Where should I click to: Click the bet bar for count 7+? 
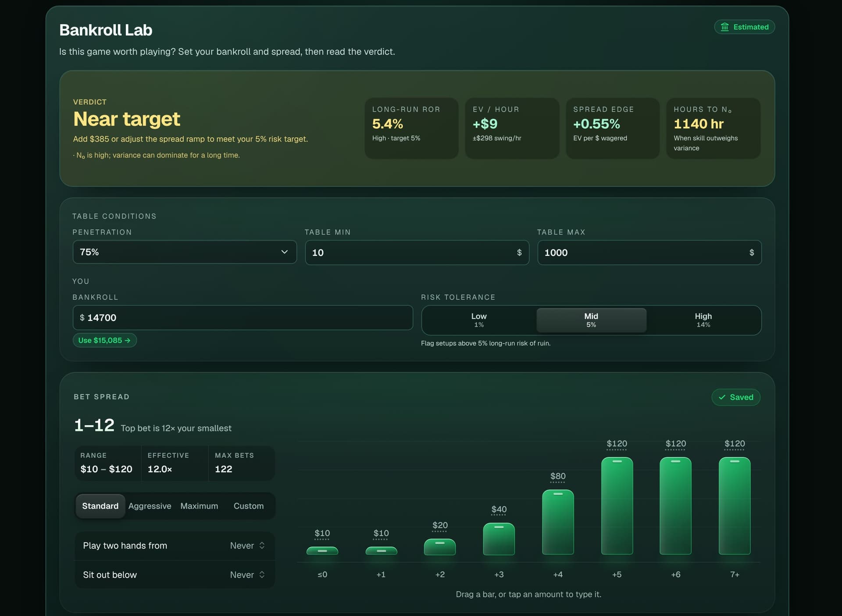pos(735,506)
